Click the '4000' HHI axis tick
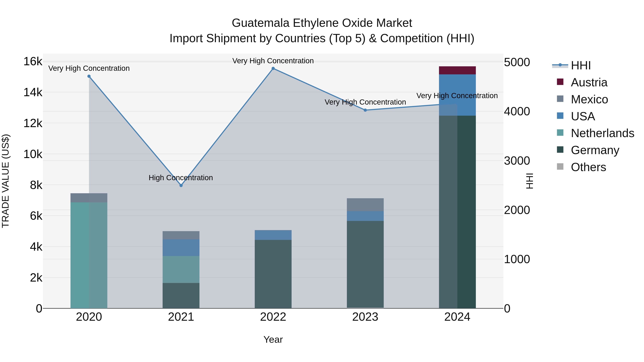644x362 pixels. [517, 111]
